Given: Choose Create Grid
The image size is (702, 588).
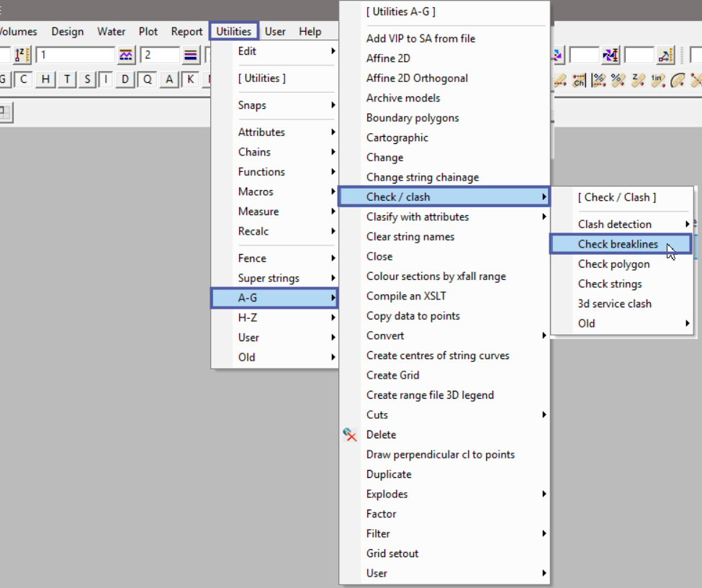Looking at the screenshot, I should [x=444, y=375].
